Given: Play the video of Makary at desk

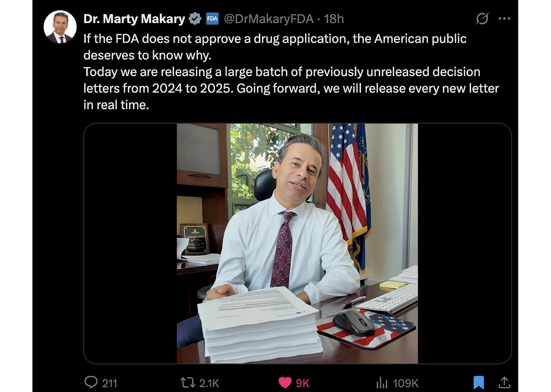Looking at the screenshot, I should [297, 243].
